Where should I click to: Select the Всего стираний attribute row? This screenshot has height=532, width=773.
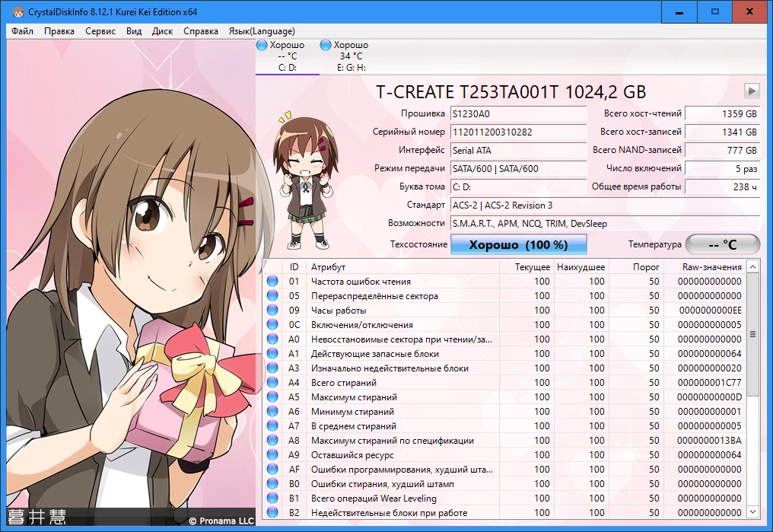tap(505, 382)
